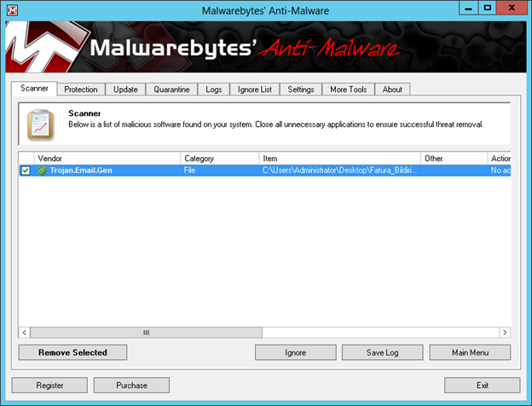Minimize the Malwarebytes window
This screenshot has width=532, height=406.
[x=469, y=9]
